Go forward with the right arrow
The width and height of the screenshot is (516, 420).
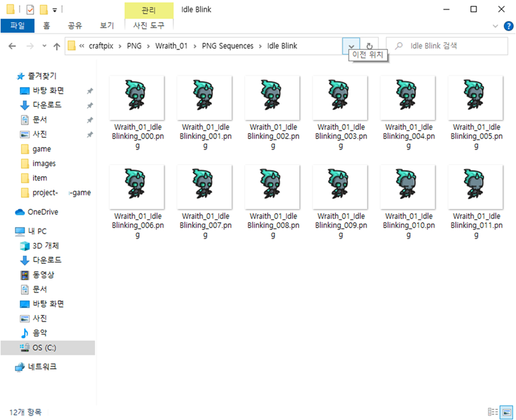pyautogui.click(x=30, y=46)
